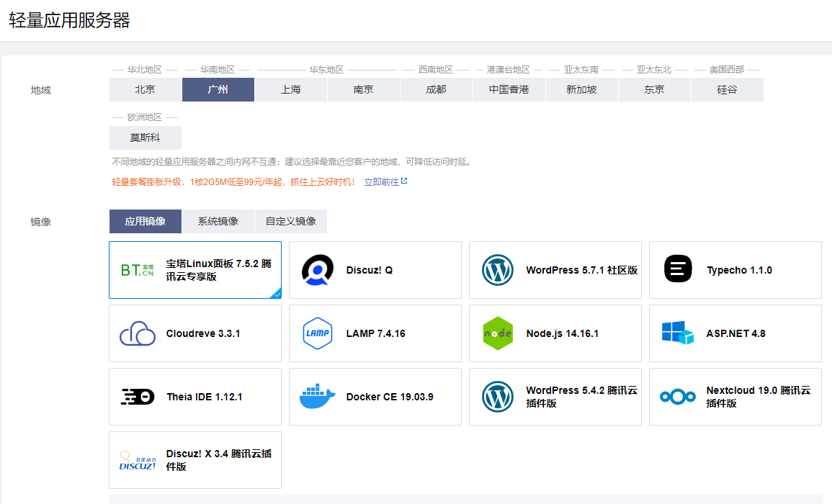Pick the 中国香港 region
This screenshot has width=832, height=504.
[509, 90]
